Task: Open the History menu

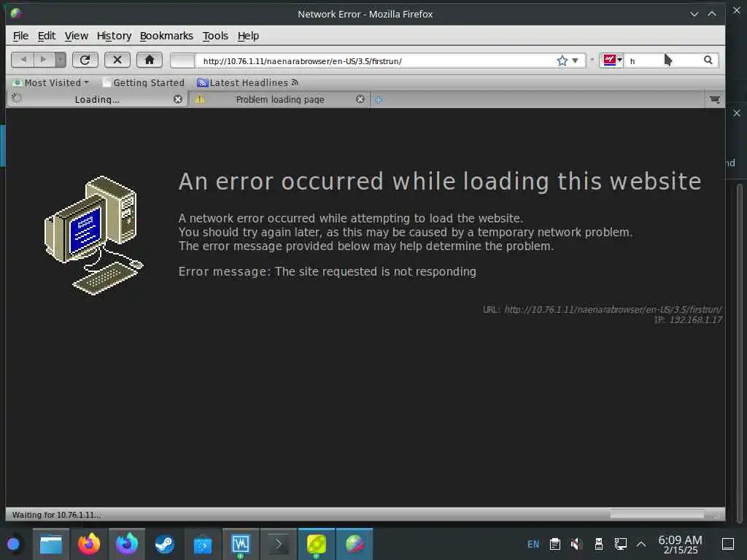Action: (114, 36)
